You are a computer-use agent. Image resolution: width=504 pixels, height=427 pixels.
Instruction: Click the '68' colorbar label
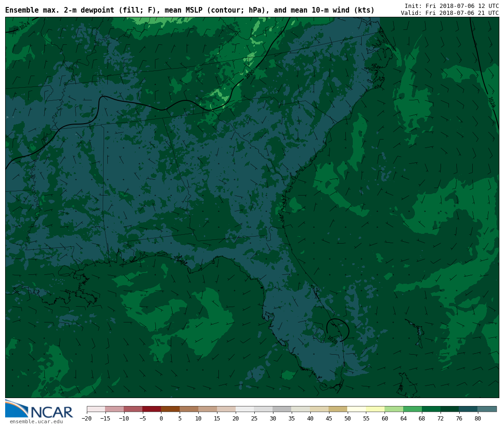pyautogui.click(x=422, y=418)
